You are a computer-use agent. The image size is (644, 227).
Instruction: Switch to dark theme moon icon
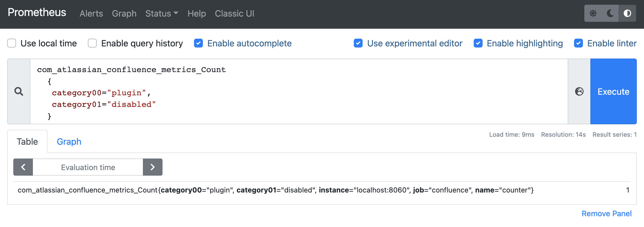pyautogui.click(x=610, y=13)
